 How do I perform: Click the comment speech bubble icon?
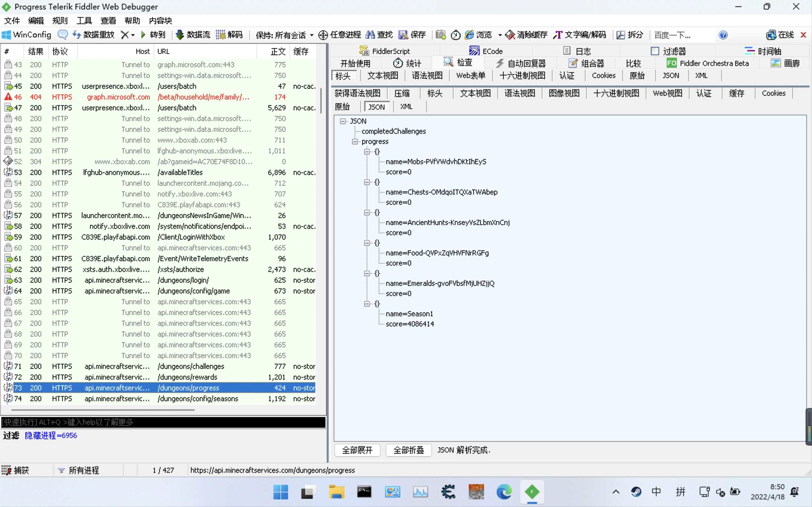(x=62, y=35)
